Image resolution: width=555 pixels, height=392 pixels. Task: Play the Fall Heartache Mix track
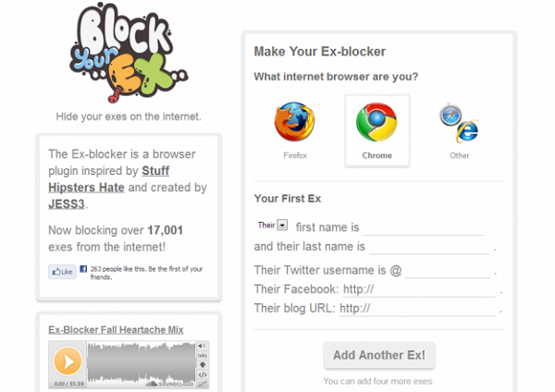click(x=68, y=361)
